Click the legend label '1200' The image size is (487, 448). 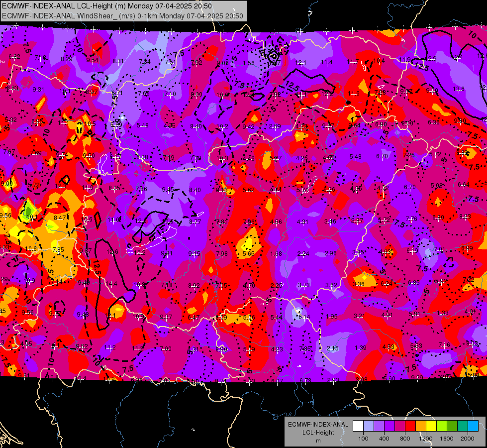pyautogui.click(x=425, y=439)
